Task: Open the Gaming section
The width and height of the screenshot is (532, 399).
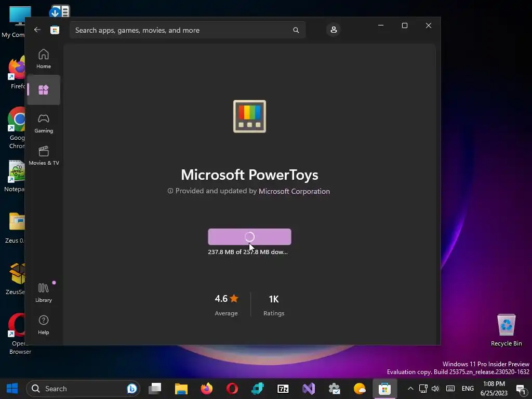Action: pyautogui.click(x=44, y=123)
